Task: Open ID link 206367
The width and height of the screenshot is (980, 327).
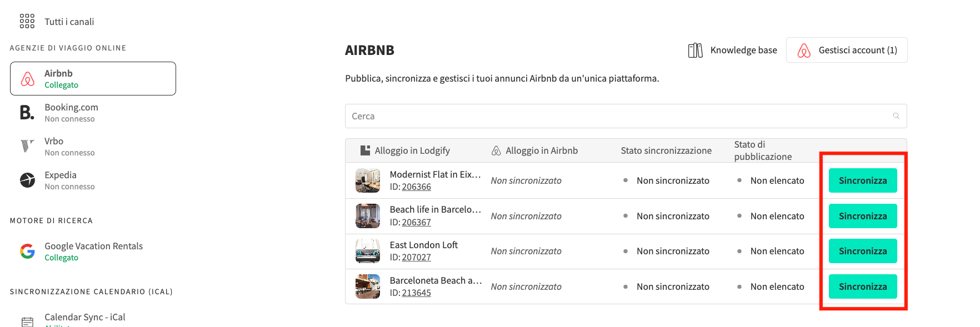Action: tap(416, 222)
